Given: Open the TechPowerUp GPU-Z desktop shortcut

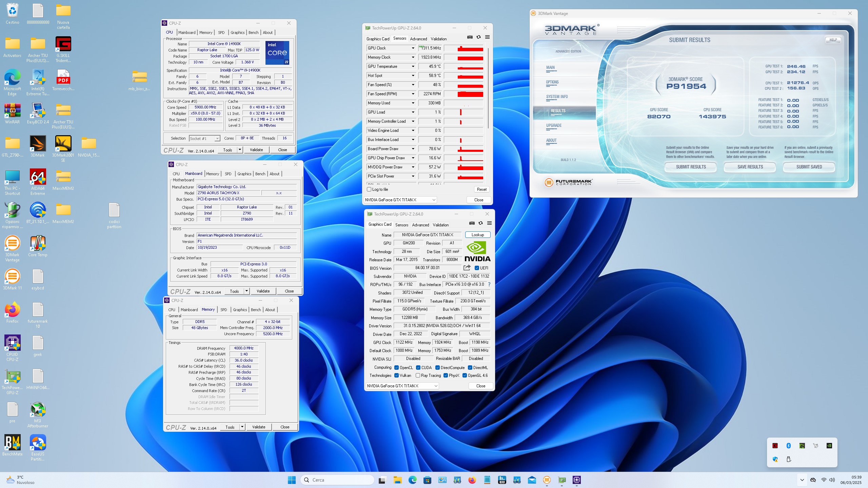Looking at the screenshot, I should coord(12,381).
